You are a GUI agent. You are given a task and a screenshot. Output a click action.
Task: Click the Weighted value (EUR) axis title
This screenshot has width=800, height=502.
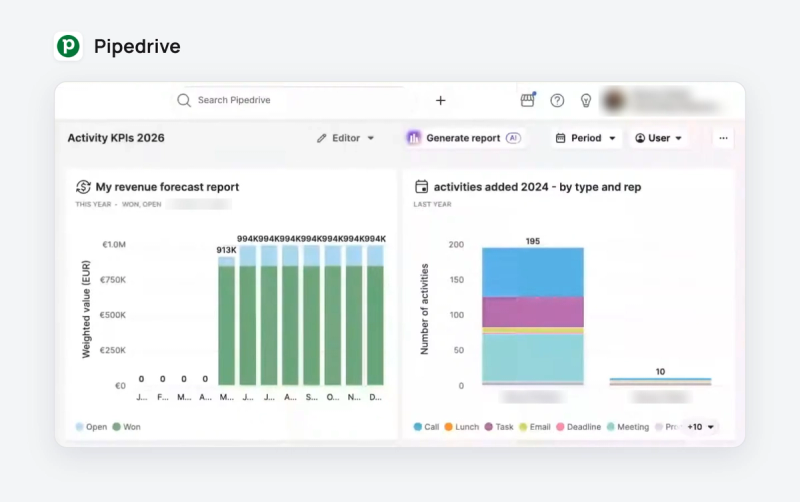(86, 310)
